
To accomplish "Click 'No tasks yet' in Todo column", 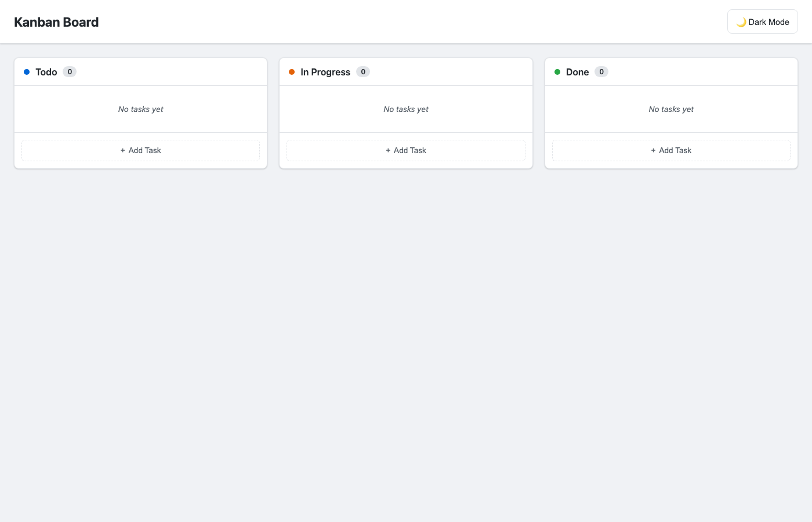I will click(x=140, y=109).
